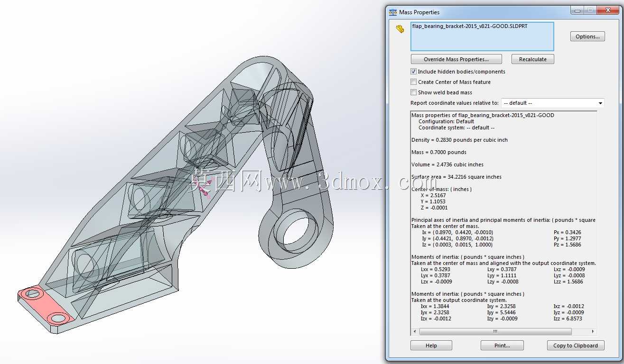The width and height of the screenshot is (624, 364).
Task: Enable Show weld bead mass checkbox
Action: point(413,92)
